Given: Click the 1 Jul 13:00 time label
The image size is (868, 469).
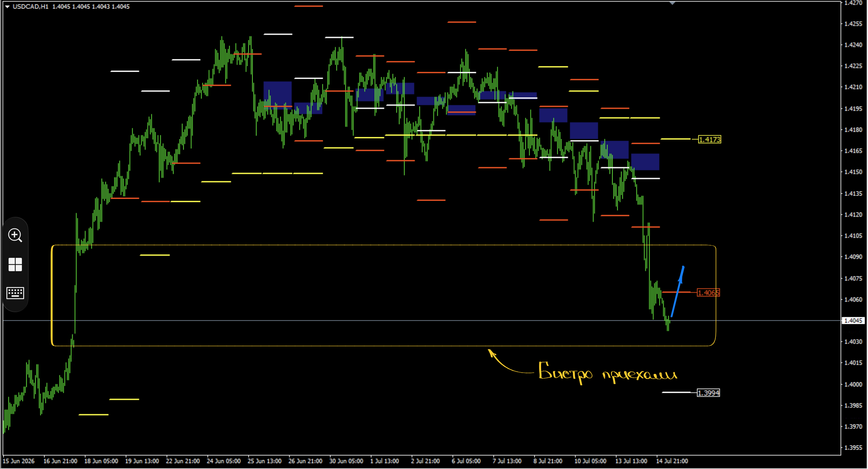Looking at the screenshot, I should point(384,461).
